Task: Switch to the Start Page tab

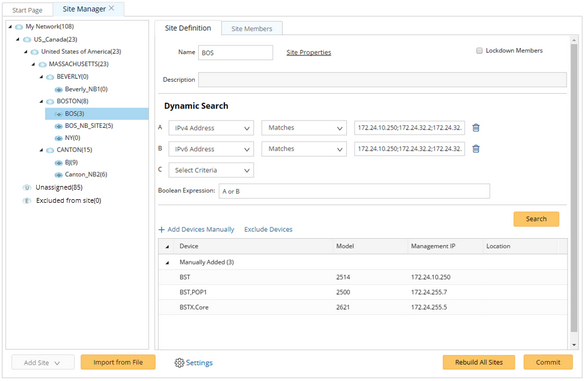Action: (x=27, y=10)
